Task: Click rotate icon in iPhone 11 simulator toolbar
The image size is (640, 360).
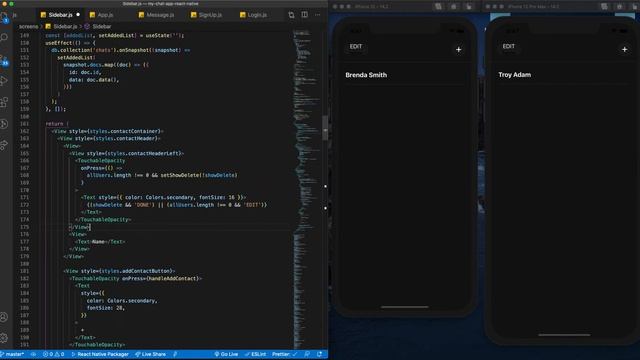Action: click(x=469, y=7)
